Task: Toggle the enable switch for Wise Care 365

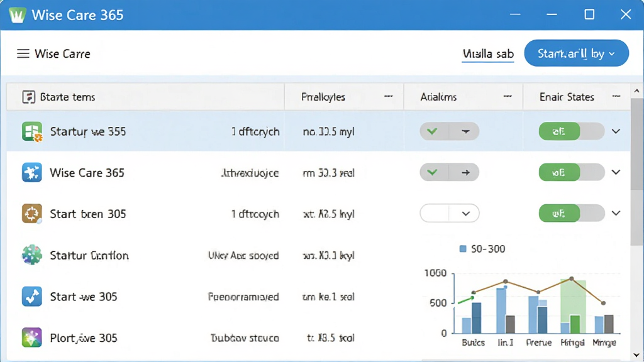Action: click(571, 172)
